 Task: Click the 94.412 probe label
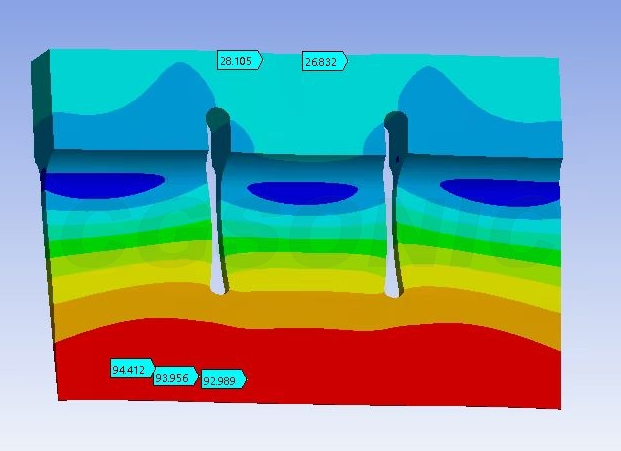click(130, 370)
